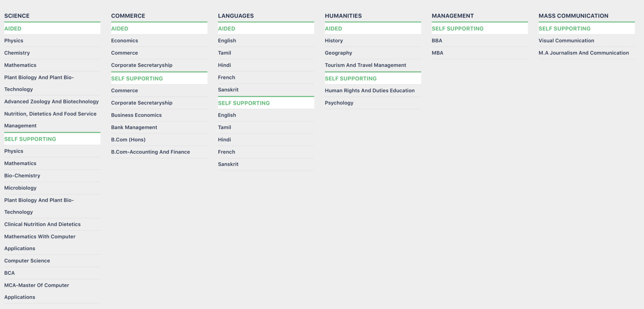The image size is (644, 309).
Task: Select AIDED heading under Commerce
Action: (x=120, y=29)
